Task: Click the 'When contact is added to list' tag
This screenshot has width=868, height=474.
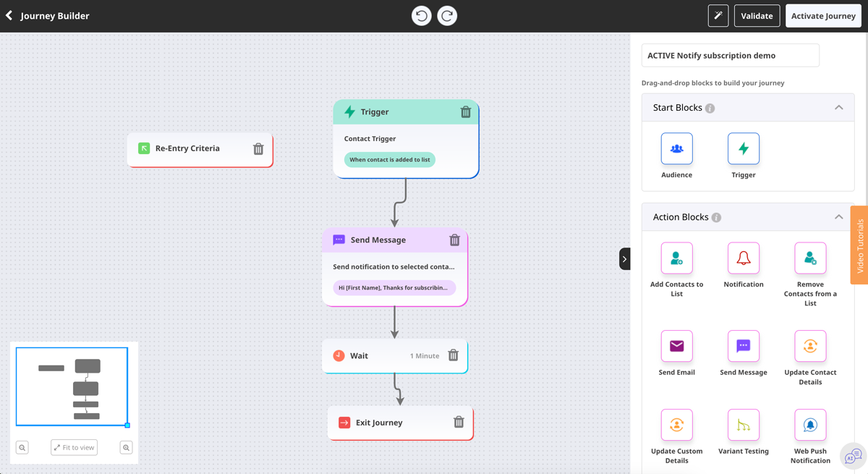Action: click(390, 160)
